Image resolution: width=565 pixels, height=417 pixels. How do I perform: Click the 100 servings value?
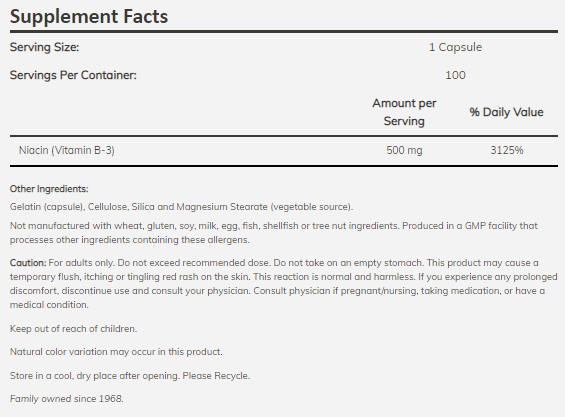tap(455, 75)
